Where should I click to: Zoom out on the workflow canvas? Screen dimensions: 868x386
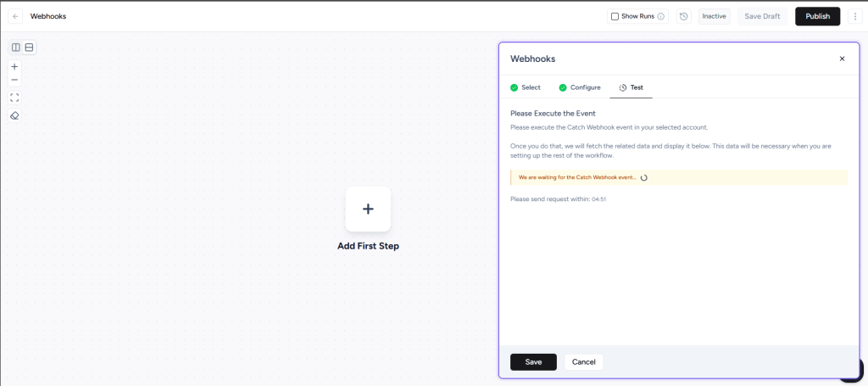tap(14, 80)
